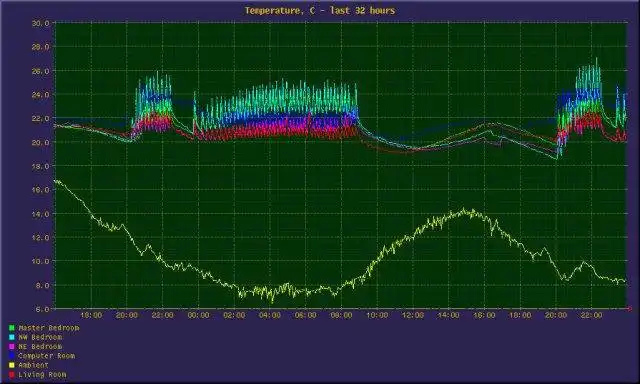
Task: Click the 6.0 y-axis label
Action: 42,309
